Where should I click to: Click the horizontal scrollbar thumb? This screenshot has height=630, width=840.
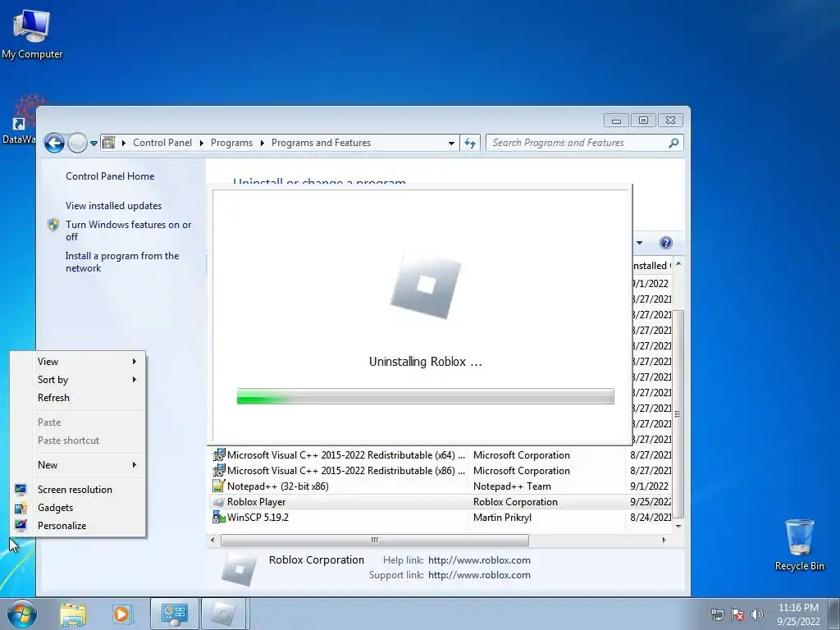click(x=374, y=540)
